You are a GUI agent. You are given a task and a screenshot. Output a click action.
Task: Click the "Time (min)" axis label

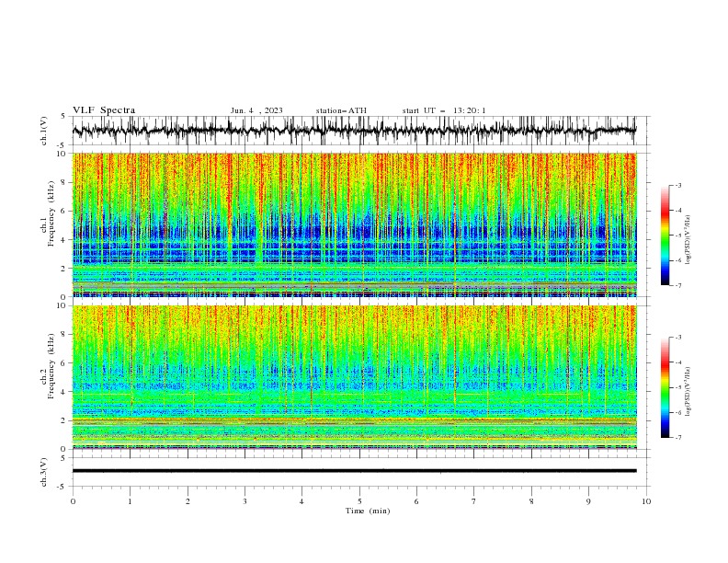[368, 511]
